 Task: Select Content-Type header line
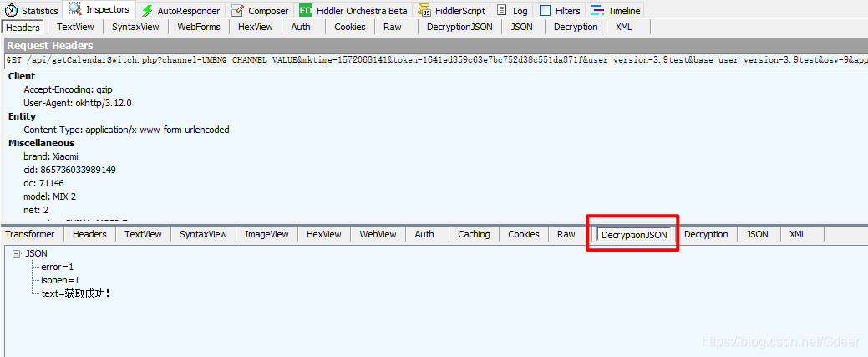click(126, 130)
